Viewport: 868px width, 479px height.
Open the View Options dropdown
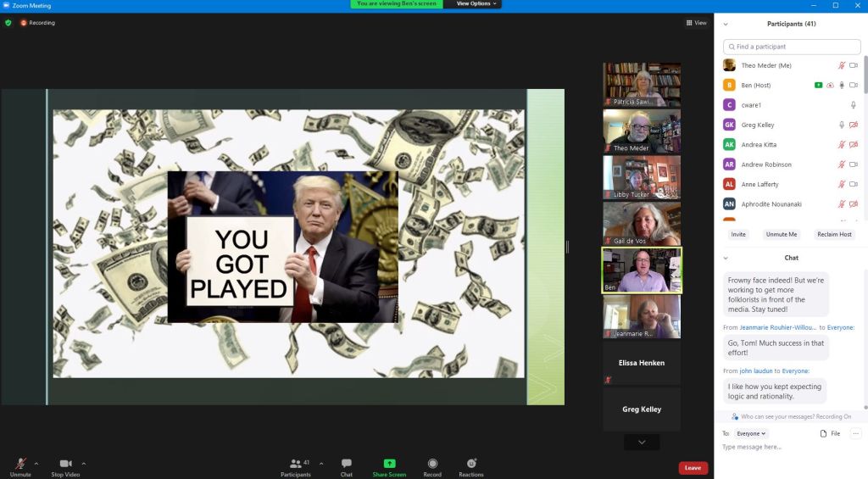[x=477, y=4]
